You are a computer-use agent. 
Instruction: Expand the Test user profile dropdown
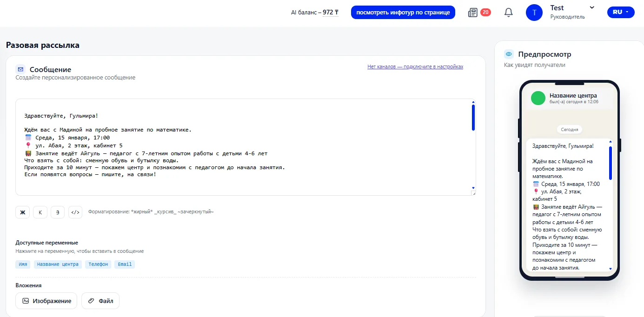pos(591,8)
